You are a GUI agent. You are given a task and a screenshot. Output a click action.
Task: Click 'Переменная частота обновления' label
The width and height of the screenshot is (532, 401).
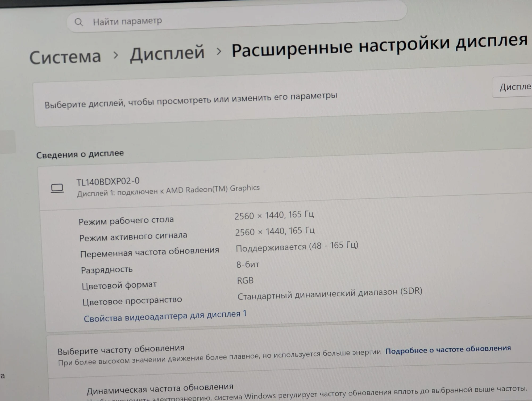point(150,252)
